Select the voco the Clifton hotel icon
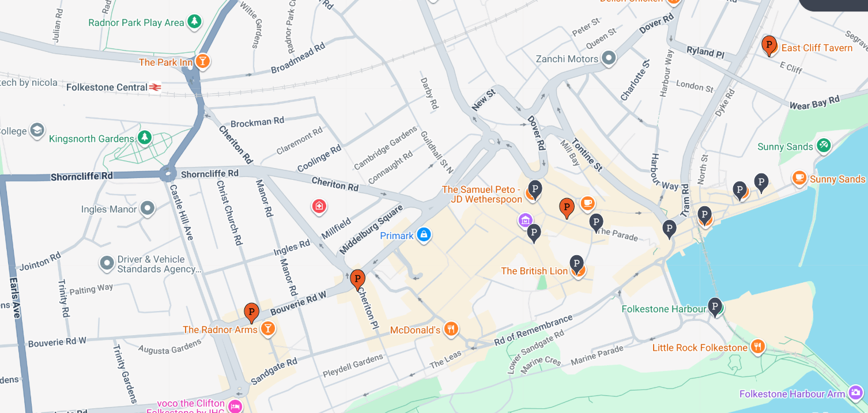868x413 pixels. 235,407
